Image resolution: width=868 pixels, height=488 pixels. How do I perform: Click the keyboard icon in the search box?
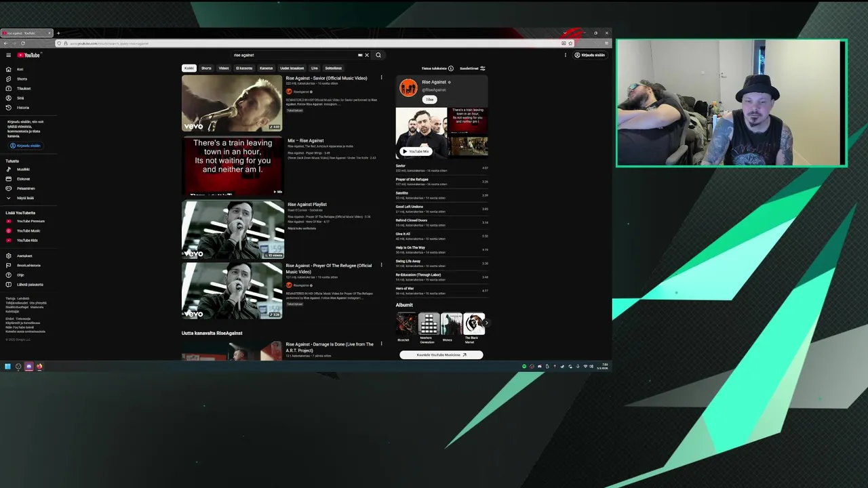pyautogui.click(x=360, y=55)
